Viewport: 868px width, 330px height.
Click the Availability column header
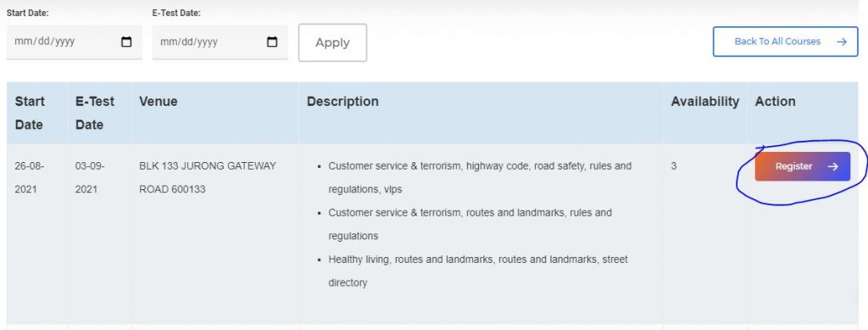[704, 101]
